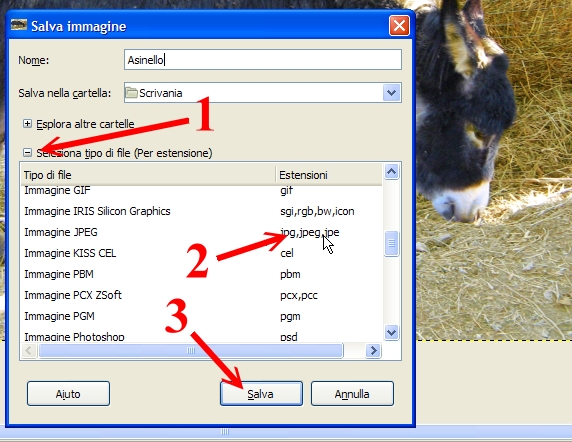572x442 pixels.
Task: Sort by Estensioni column header
Action: click(329, 175)
